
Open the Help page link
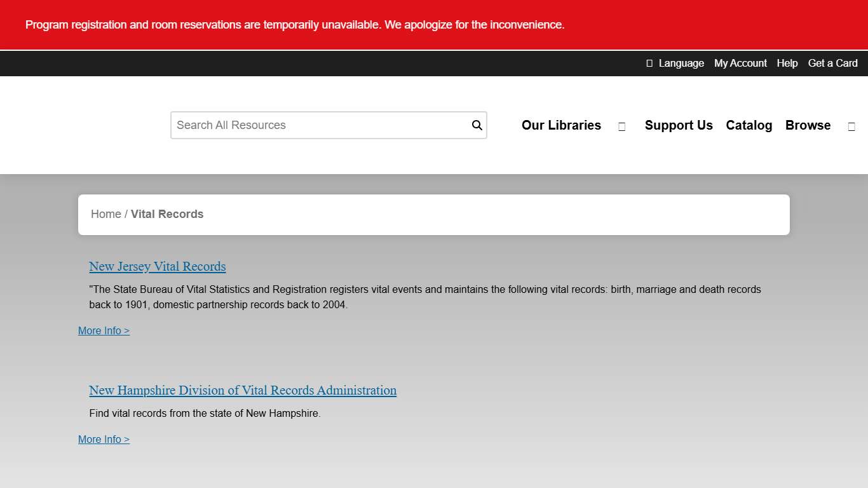pyautogui.click(x=787, y=63)
